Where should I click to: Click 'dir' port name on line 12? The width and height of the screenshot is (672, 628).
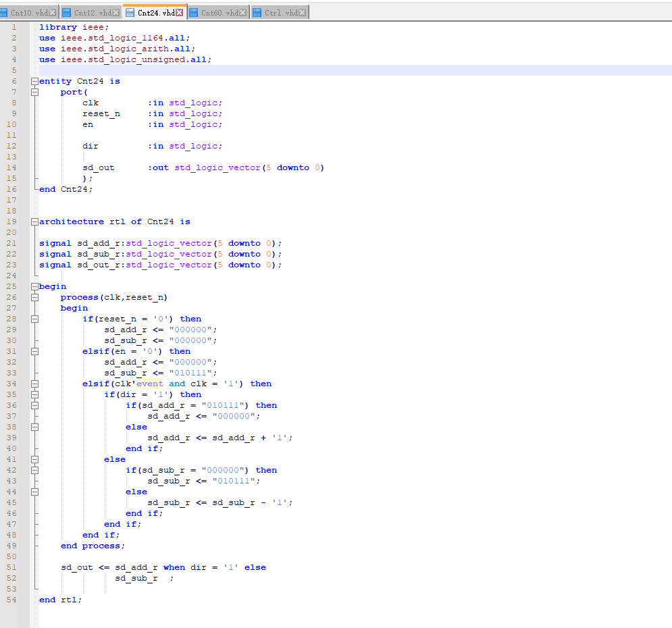click(x=91, y=146)
